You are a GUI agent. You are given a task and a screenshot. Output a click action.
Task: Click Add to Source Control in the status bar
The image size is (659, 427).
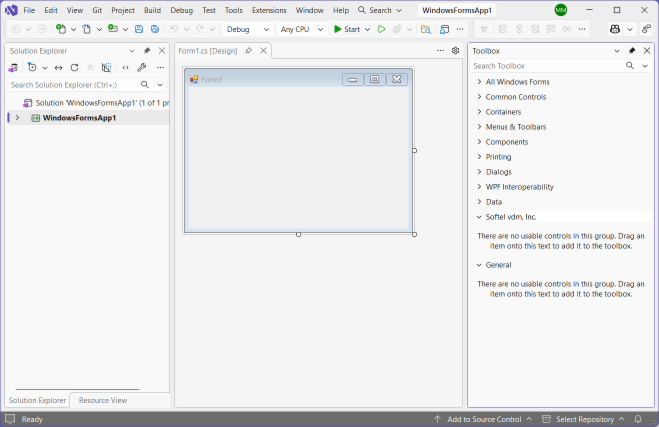click(x=483, y=419)
